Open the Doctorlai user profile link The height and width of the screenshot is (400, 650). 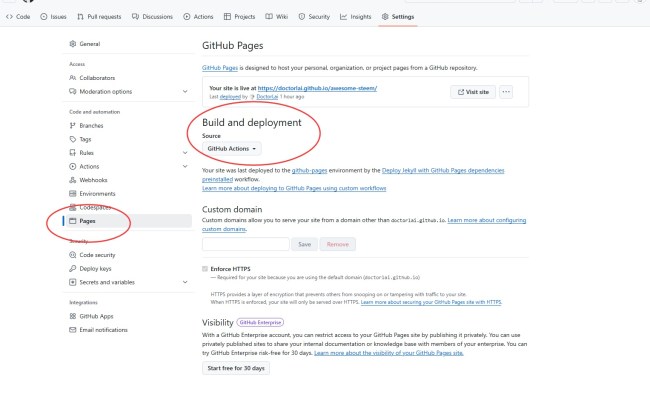point(267,97)
